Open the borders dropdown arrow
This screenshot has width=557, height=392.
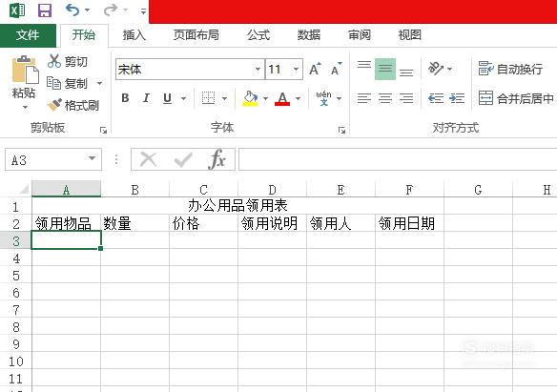click(224, 98)
